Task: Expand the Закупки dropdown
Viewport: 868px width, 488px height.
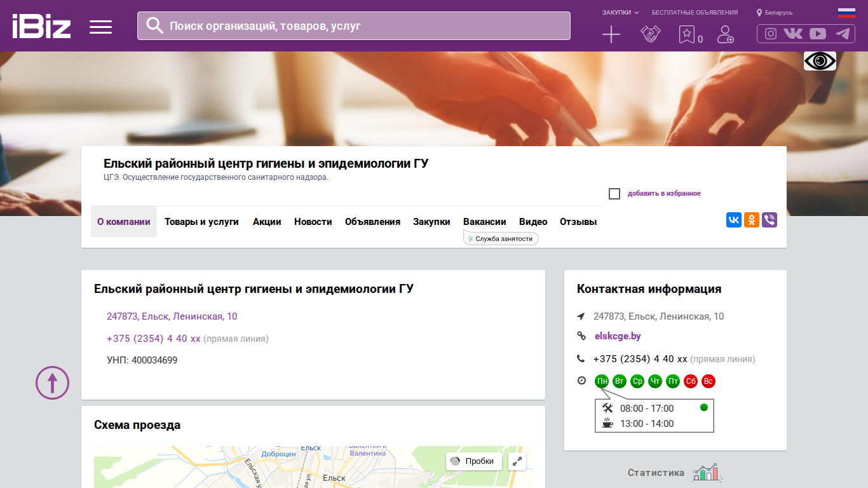Action: tap(620, 12)
